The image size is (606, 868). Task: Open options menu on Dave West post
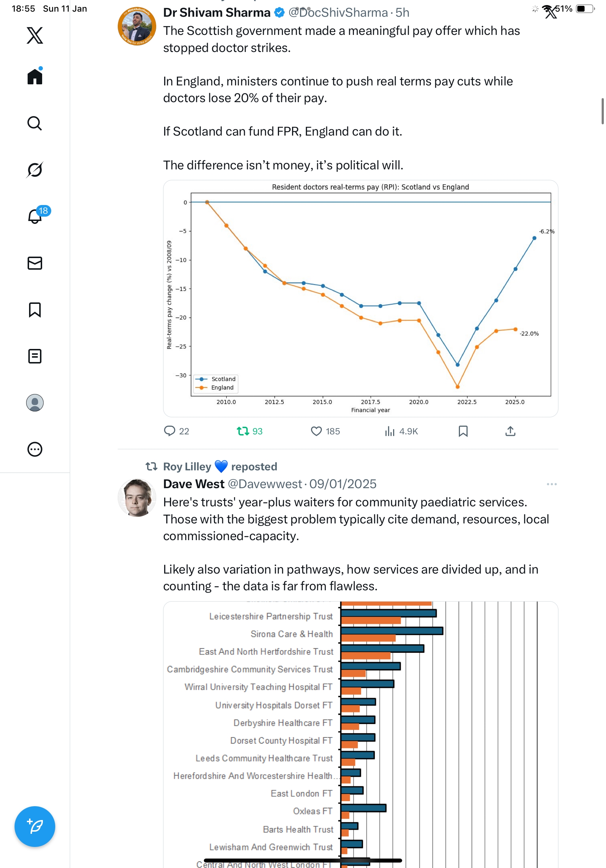(x=551, y=484)
